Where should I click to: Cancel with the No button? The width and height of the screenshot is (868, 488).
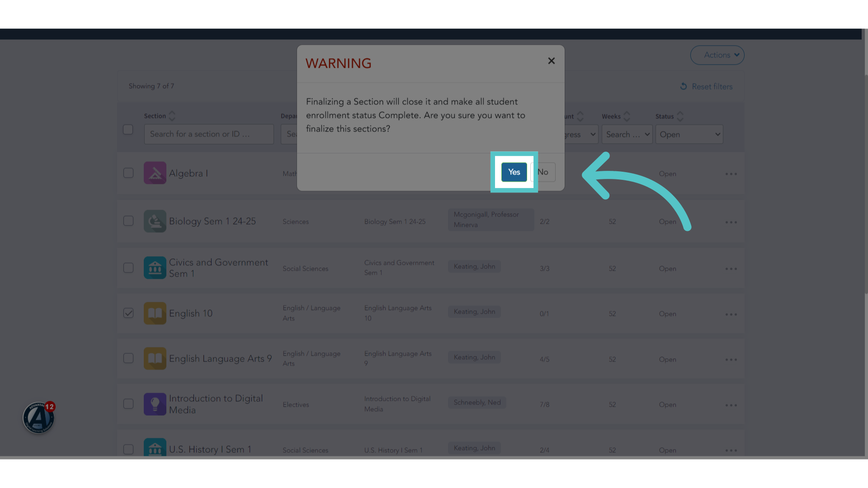click(x=543, y=172)
